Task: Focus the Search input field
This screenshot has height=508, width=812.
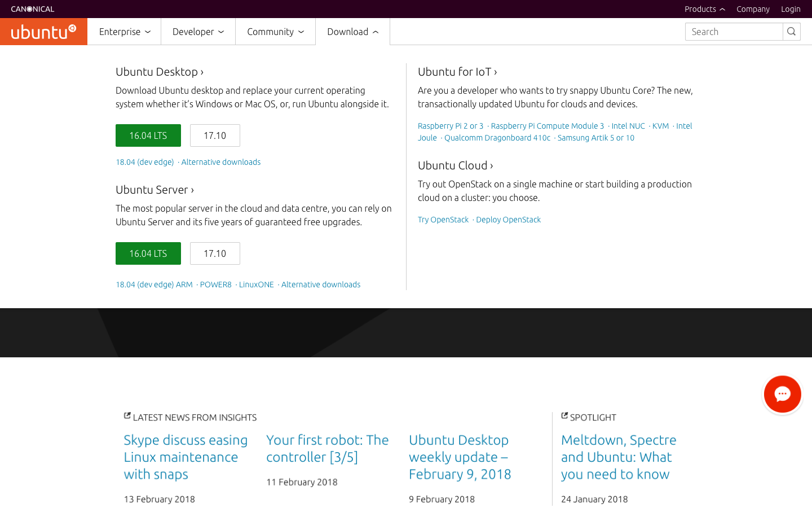Action: (x=734, y=32)
